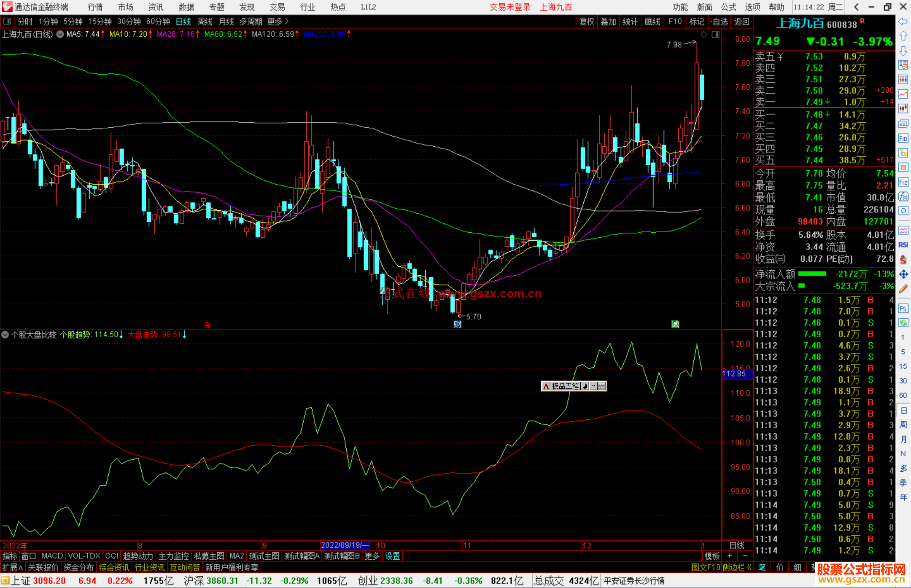The image size is (911, 588).
Task: Expand the 更多 period options chevron
Action: pyautogui.click(x=287, y=21)
